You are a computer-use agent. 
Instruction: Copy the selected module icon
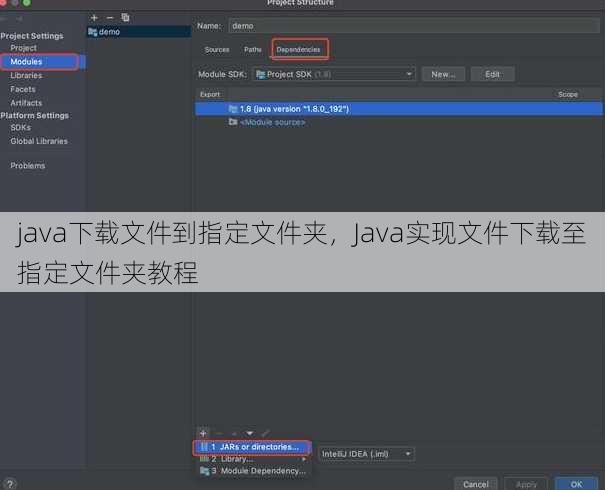[125, 17]
